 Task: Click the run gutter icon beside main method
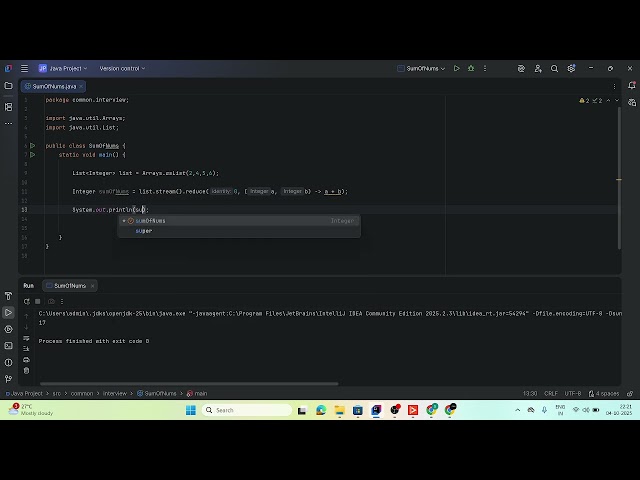pos(33,155)
